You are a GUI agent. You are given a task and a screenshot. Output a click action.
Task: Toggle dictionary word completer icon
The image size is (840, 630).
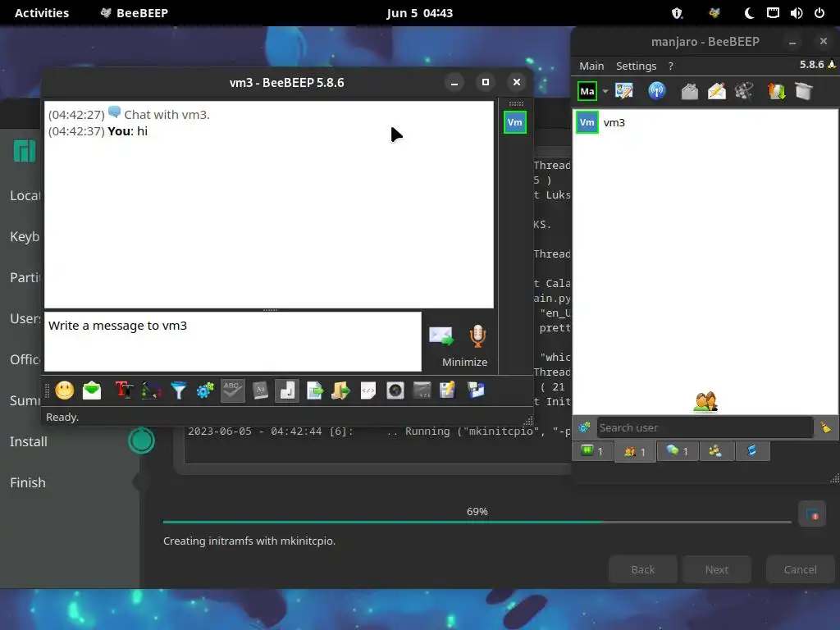pyautogui.click(x=260, y=390)
